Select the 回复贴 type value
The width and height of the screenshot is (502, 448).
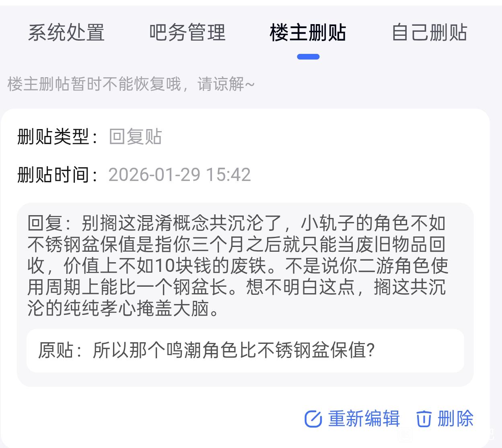click(135, 137)
